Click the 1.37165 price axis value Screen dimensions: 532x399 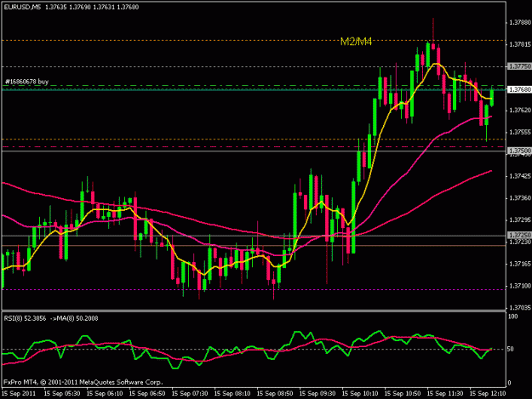(x=520, y=264)
